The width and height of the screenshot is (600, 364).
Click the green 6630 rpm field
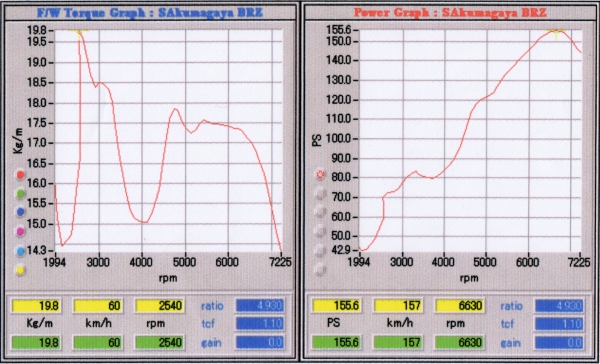tap(460, 342)
